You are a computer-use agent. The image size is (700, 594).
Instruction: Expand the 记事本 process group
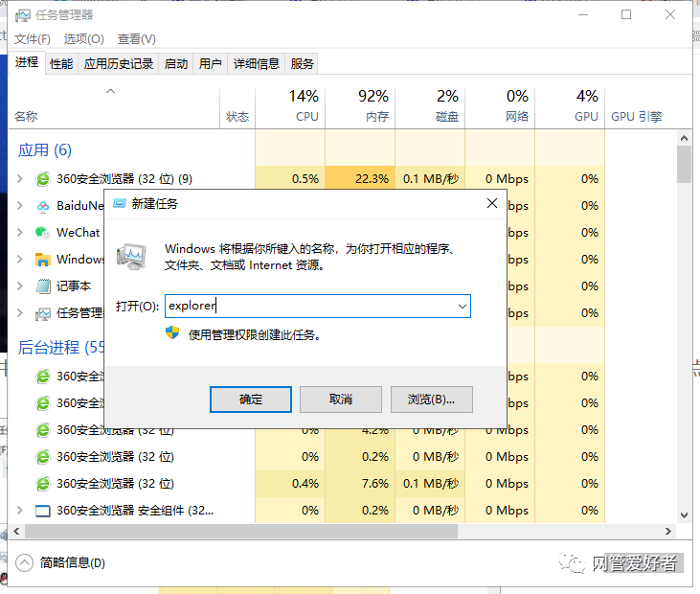[x=20, y=286]
